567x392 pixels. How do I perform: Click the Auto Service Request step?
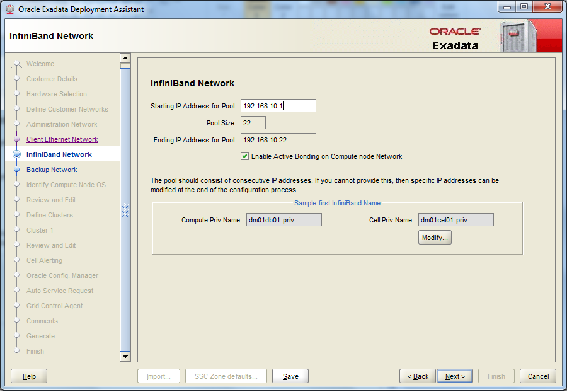point(60,291)
